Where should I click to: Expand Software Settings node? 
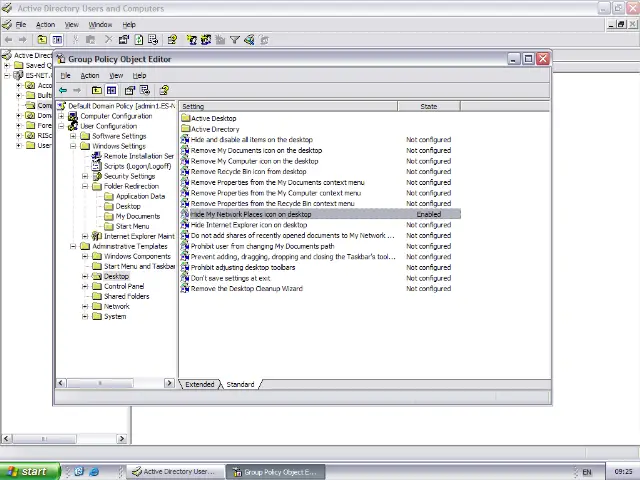(x=73, y=136)
